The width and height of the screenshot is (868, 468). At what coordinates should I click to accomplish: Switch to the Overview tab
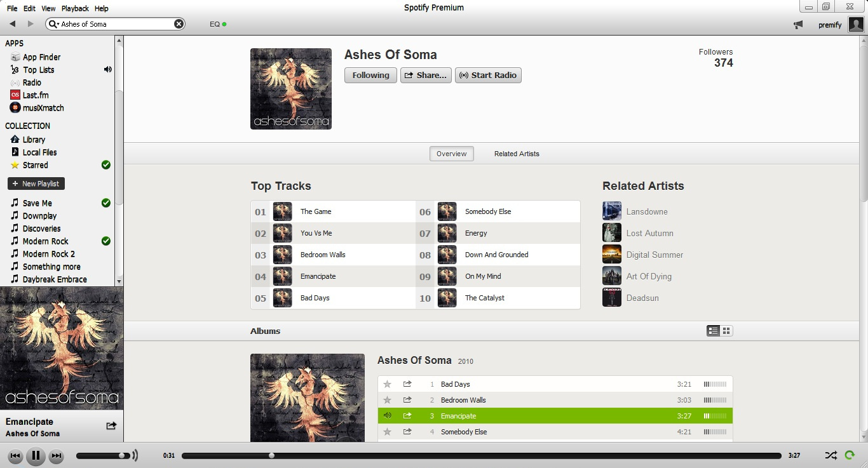[x=452, y=154]
